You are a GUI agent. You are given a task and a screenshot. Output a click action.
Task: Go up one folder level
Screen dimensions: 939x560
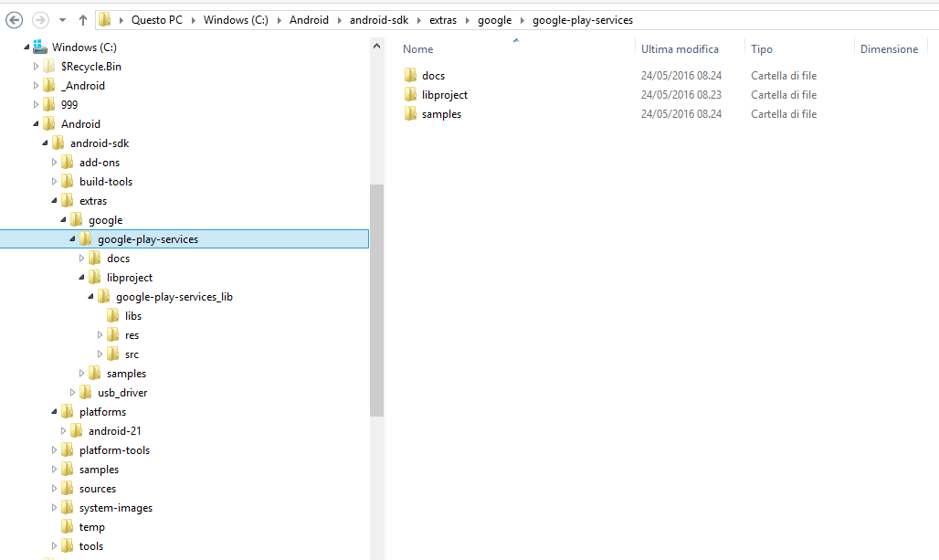(x=82, y=20)
